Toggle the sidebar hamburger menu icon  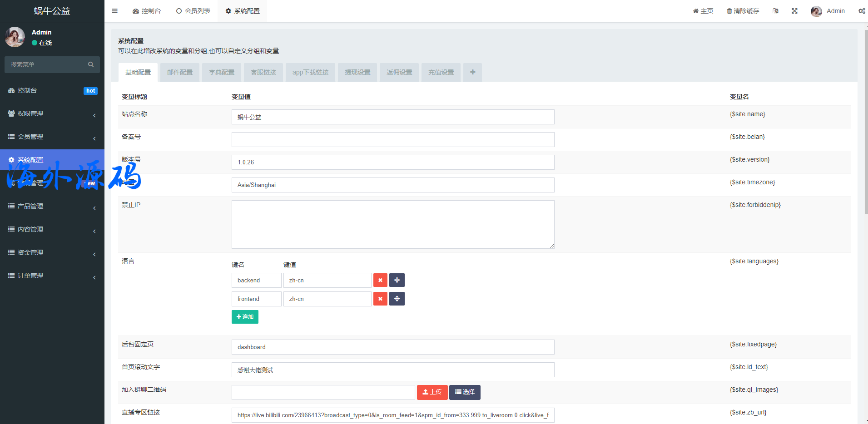pos(115,11)
